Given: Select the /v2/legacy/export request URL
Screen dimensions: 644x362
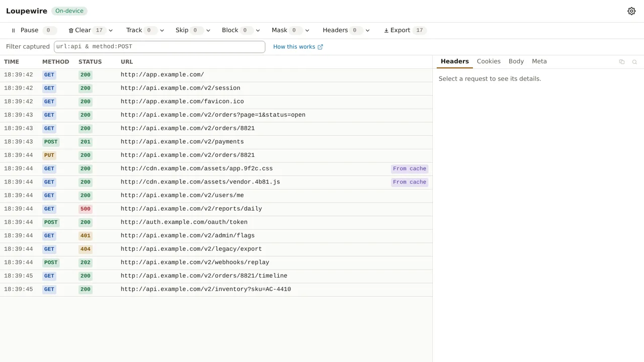Looking at the screenshot, I should tap(191, 249).
